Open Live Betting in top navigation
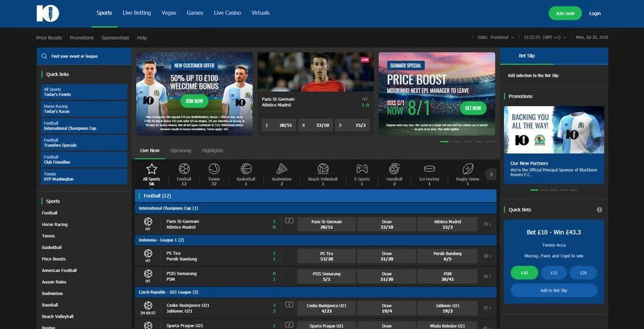The width and height of the screenshot is (644, 329). point(136,13)
